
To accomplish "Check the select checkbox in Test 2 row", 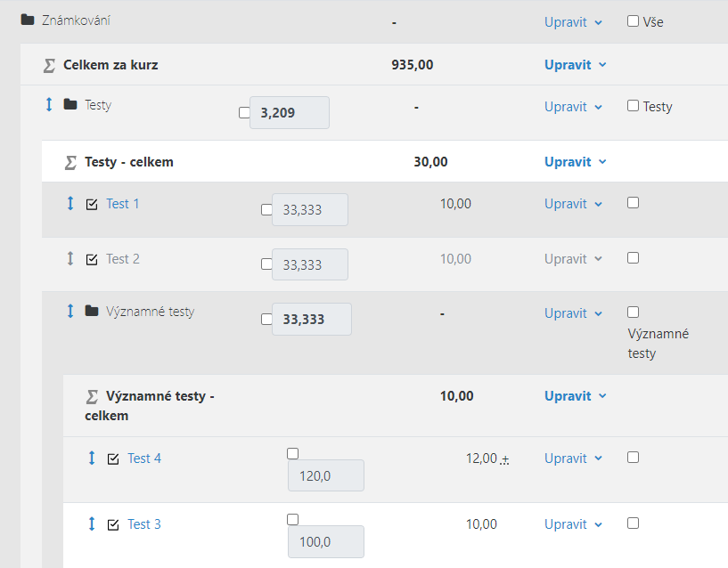I will tap(633, 257).
